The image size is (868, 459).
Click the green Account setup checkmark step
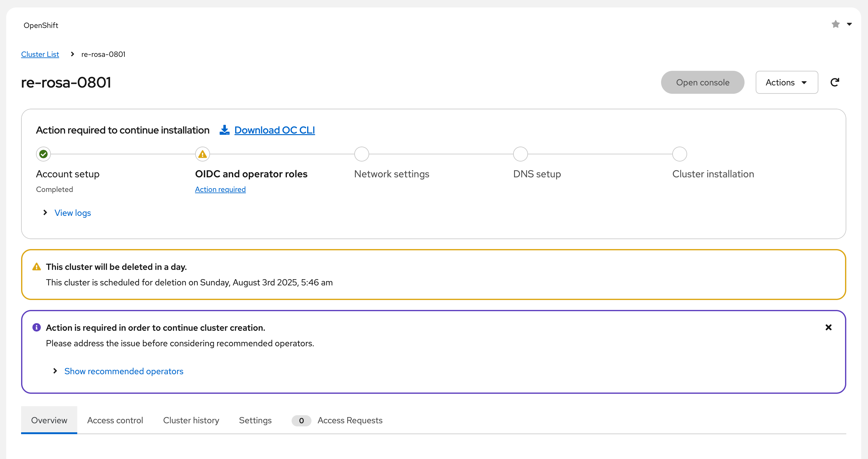click(x=43, y=154)
